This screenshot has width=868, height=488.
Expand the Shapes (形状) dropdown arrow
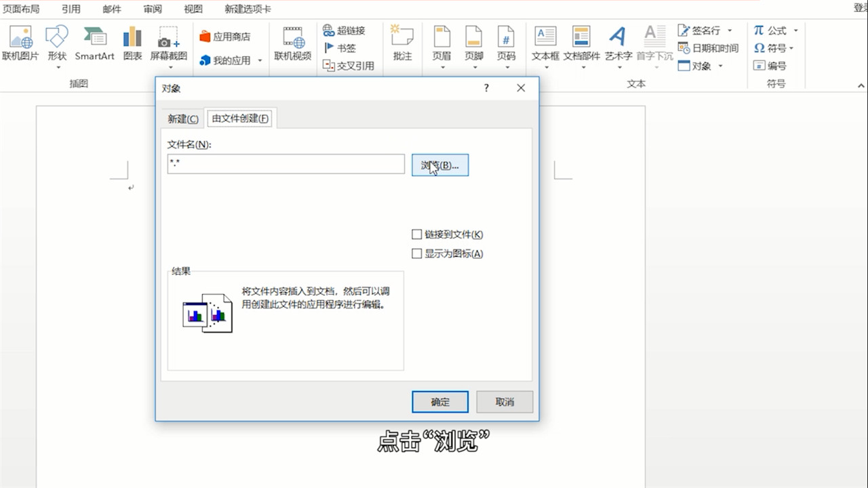coord(58,67)
